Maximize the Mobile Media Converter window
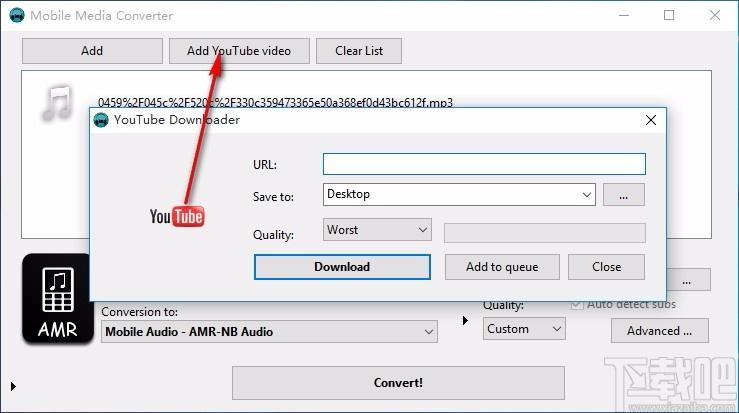Image resolution: width=739 pixels, height=413 pixels. 669,15
